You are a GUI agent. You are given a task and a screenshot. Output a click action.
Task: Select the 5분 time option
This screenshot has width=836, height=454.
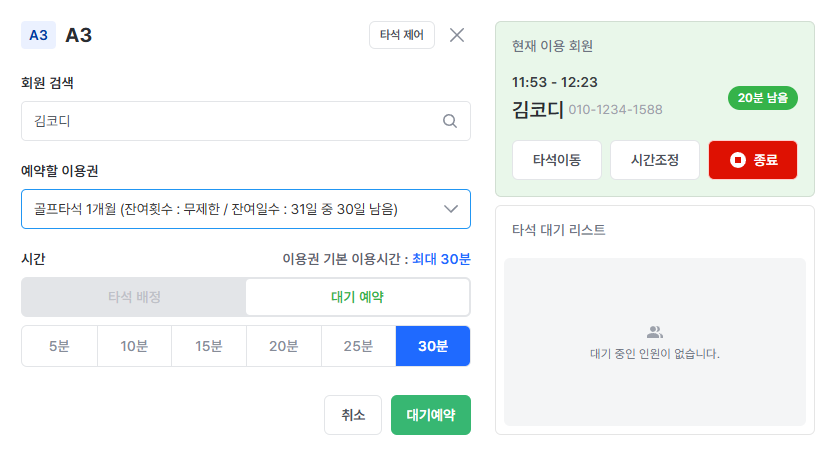tap(59, 346)
